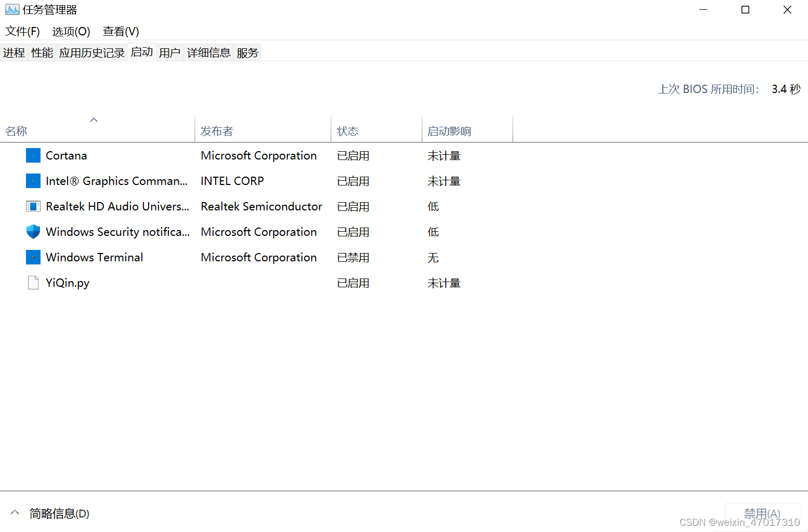Minimize the Task Manager window
808x532 pixels.
704,9
